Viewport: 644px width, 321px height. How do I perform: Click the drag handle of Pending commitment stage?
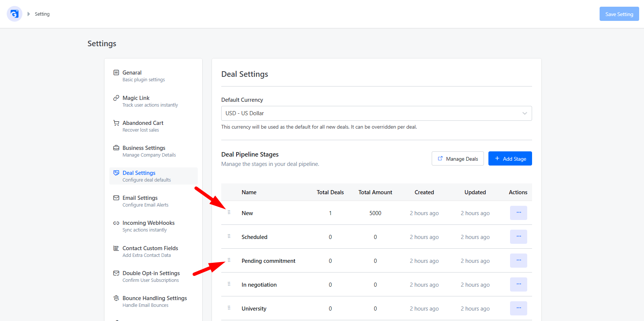[229, 260]
